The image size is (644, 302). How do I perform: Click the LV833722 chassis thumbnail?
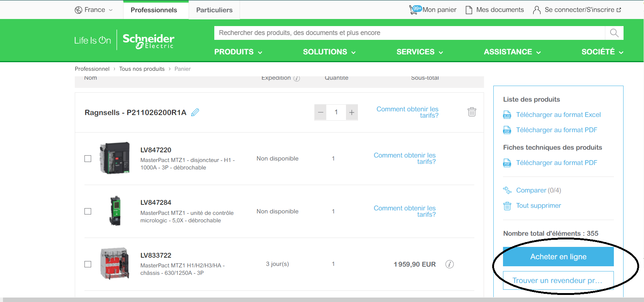point(115,264)
